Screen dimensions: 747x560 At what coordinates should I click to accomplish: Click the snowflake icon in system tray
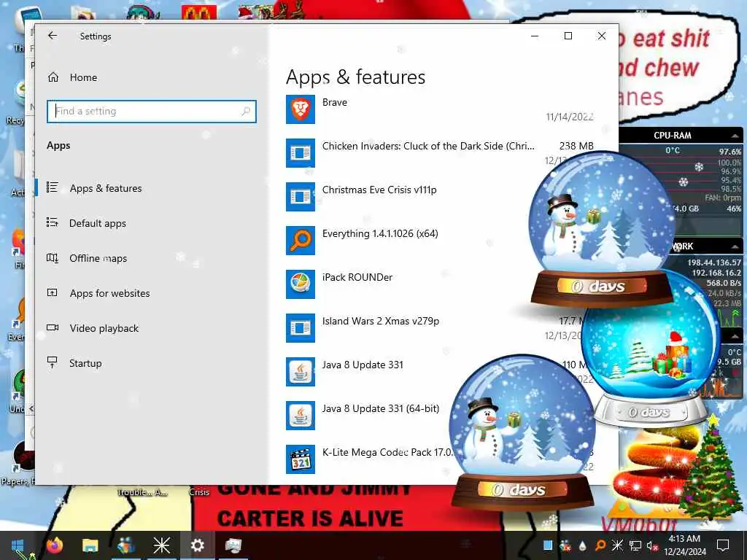coord(617,545)
